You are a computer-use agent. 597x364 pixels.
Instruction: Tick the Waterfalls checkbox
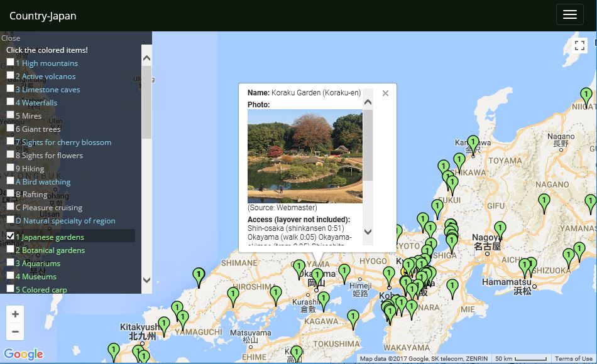11,102
